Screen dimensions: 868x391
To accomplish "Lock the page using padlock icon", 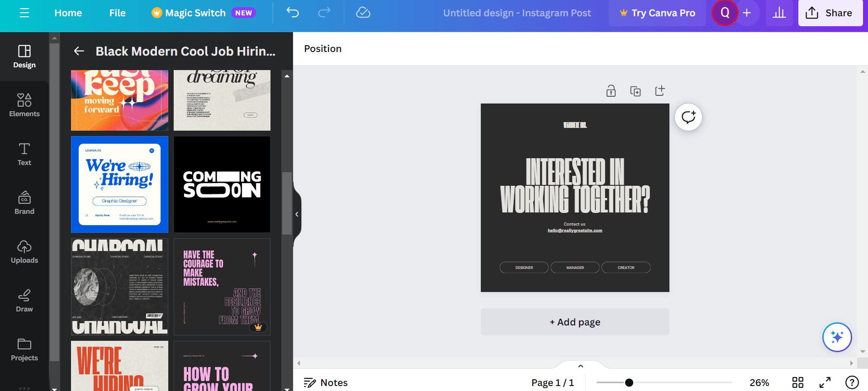I will coord(611,91).
